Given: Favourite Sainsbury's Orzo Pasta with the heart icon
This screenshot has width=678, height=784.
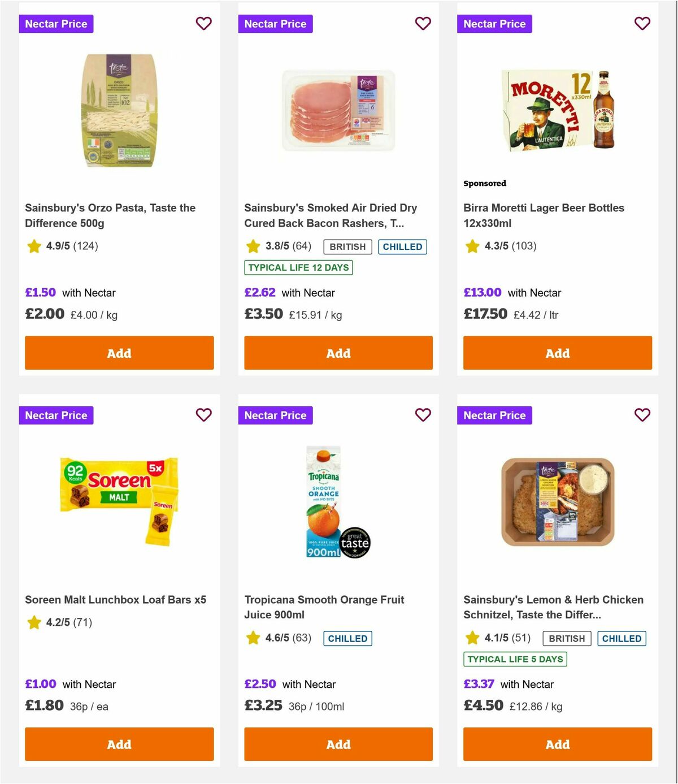Looking at the screenshot, I should (x=203, y=24).
